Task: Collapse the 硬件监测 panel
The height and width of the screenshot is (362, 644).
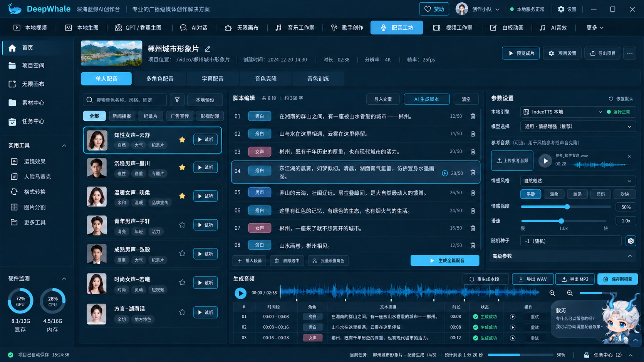Action: click(64, 279)
